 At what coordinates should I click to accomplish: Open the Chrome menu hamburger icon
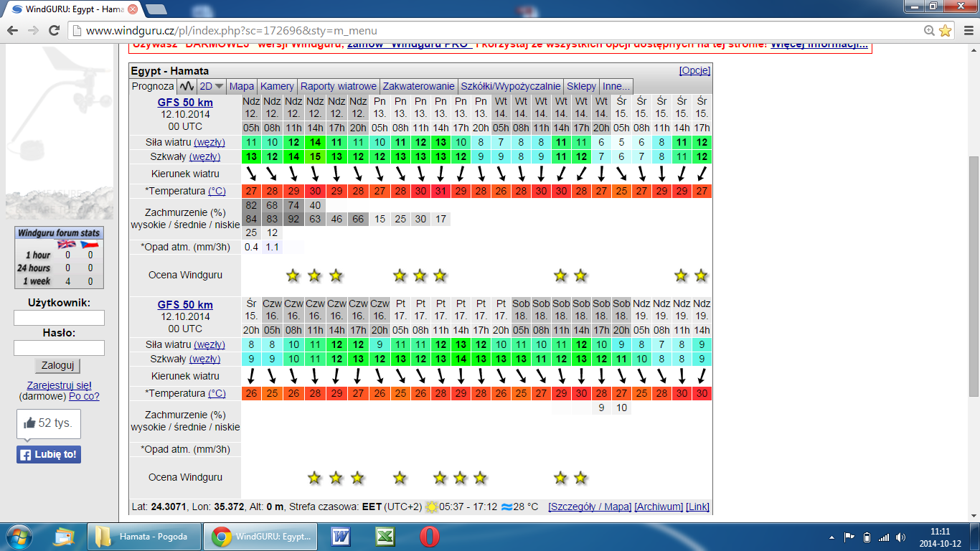point(967,31)
